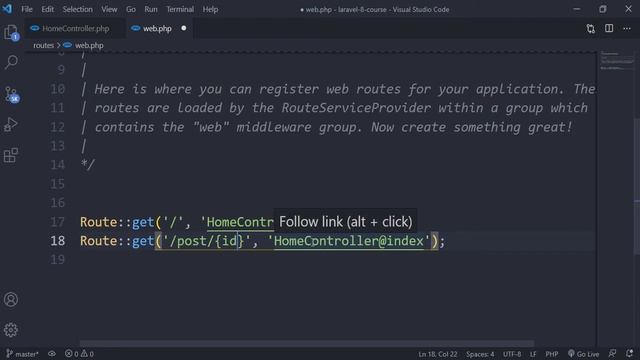Image resolution: width=640 pixels, height=360 pixels.
Task: Open the Manage settings gear
Action: click(11, 330)
